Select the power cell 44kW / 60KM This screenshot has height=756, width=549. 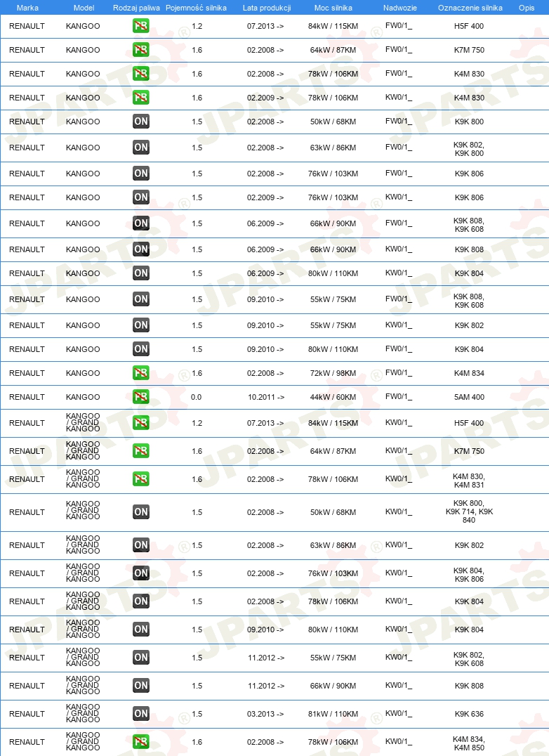pos(333,397)
